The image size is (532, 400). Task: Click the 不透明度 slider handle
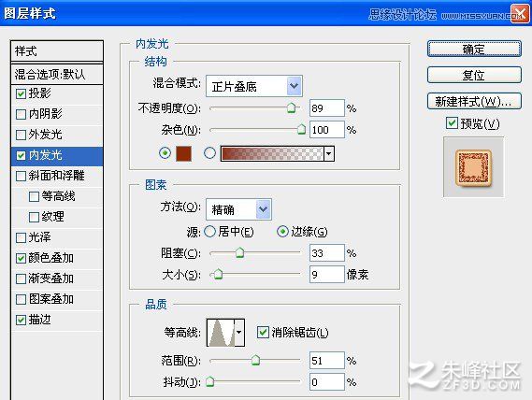pyautogui.click(x=291, y=107)
